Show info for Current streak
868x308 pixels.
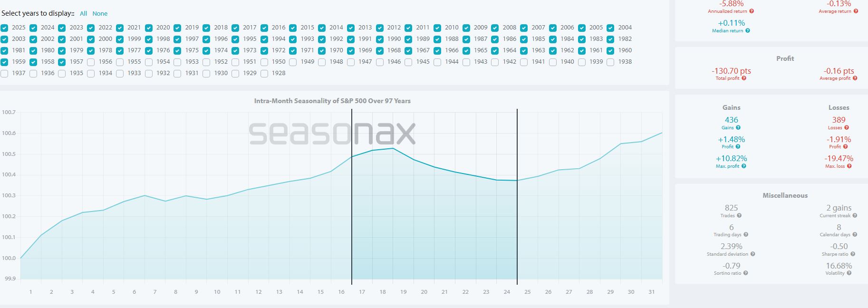click(x=855, y=216)
